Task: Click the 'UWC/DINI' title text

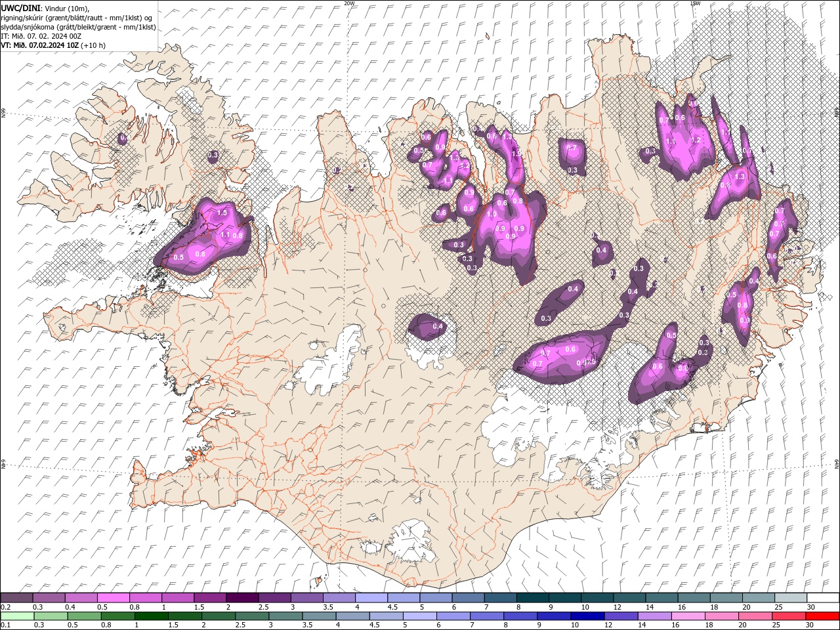Action: click(21, 7)
